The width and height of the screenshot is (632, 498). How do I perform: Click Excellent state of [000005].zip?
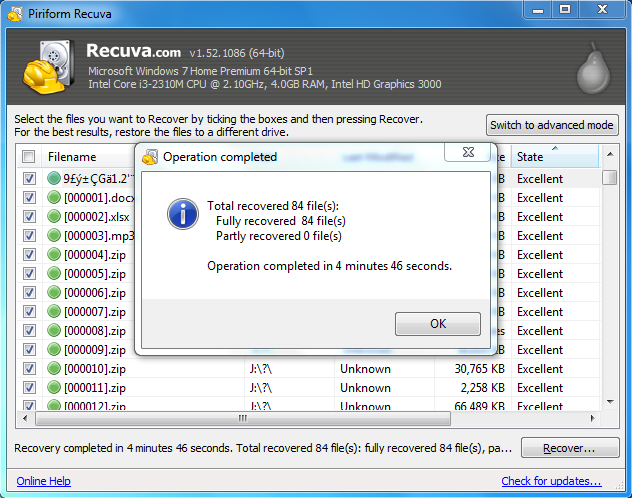540,274
